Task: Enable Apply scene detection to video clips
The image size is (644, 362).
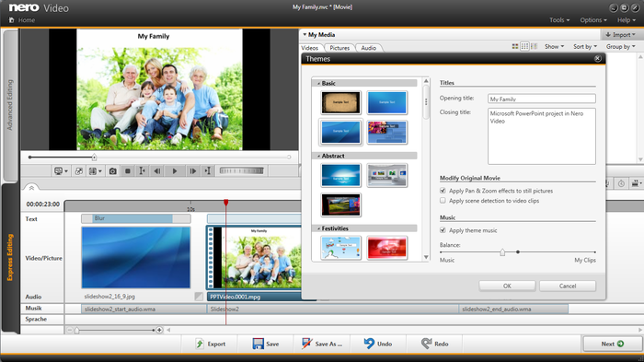Action: (443, 201)
